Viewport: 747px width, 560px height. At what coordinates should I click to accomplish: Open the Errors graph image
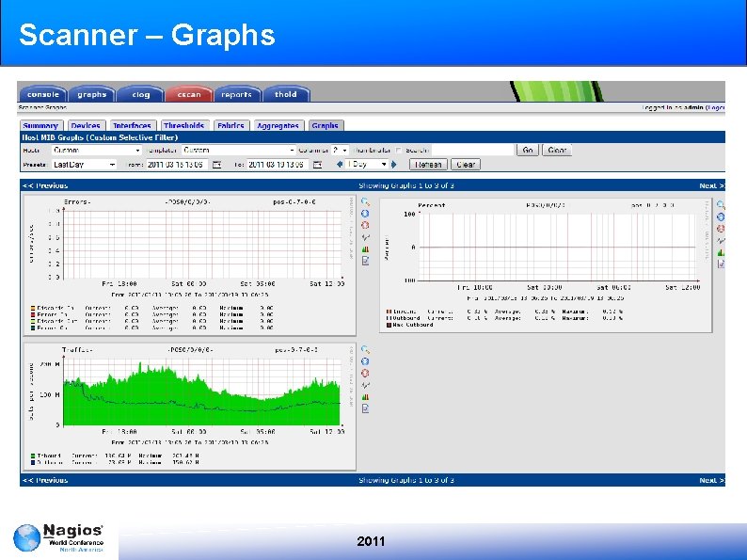[190, 265]
